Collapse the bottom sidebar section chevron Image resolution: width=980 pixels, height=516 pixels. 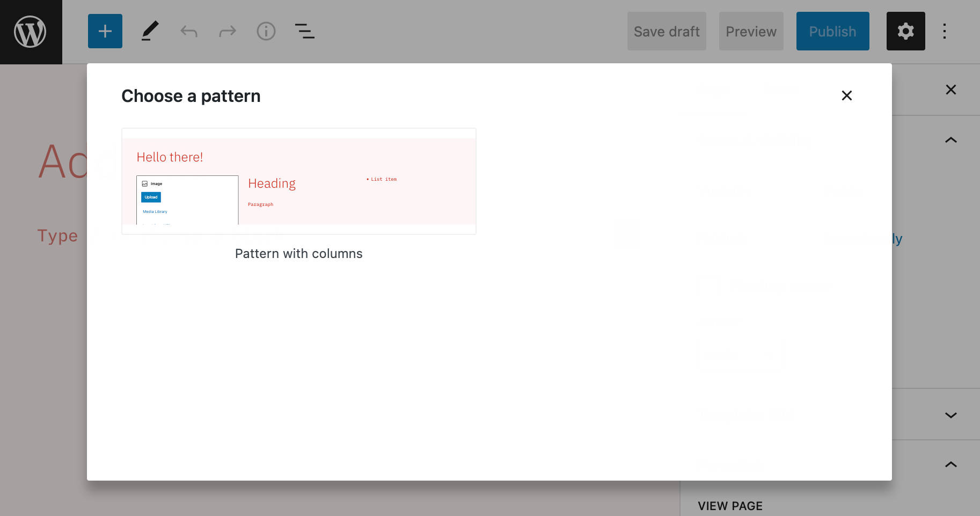coord(950,465)
